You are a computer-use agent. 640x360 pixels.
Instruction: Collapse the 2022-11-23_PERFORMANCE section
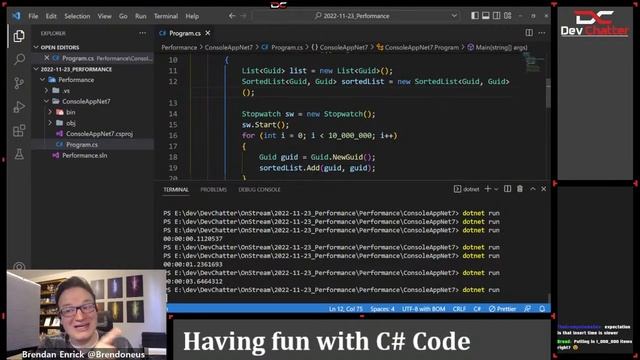coord(36,69)
